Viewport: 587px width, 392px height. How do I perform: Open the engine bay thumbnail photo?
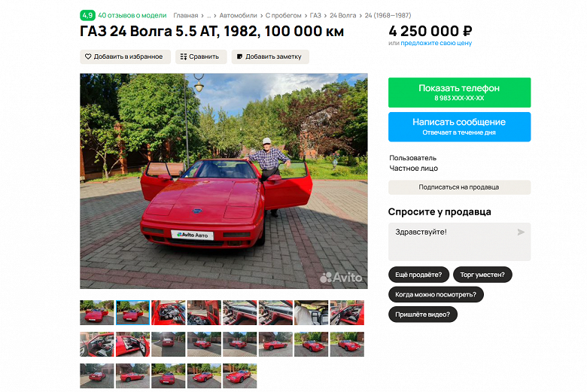tap(169, 312)
